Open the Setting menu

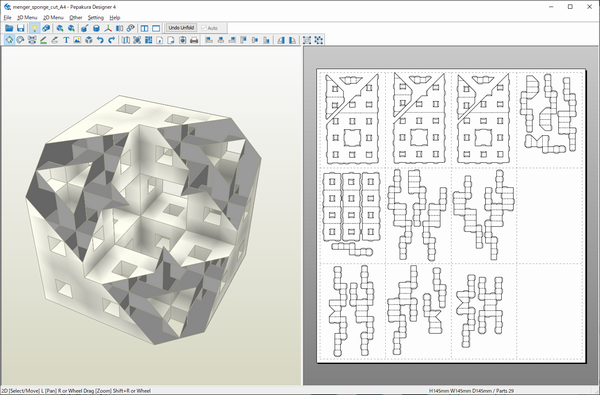point(96,18)
